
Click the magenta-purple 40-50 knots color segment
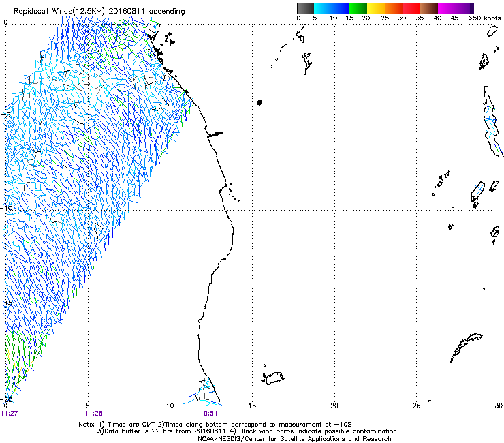click(456, 8)
